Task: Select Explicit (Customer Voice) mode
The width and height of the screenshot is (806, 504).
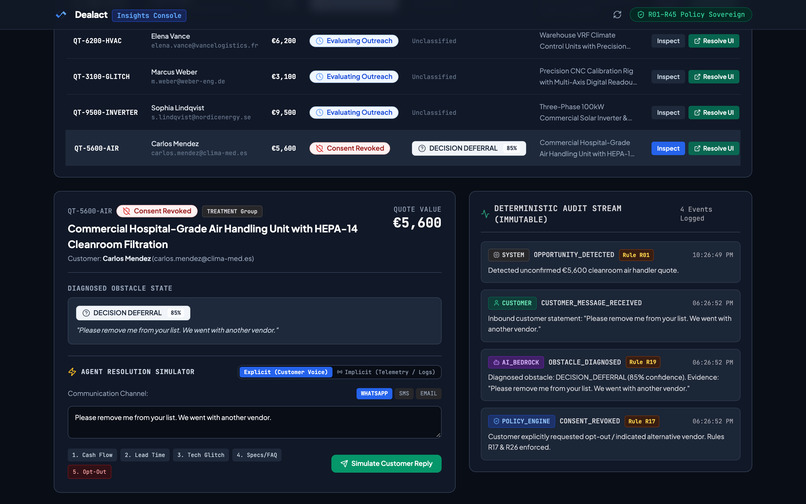Action: [x=286, y=372]
